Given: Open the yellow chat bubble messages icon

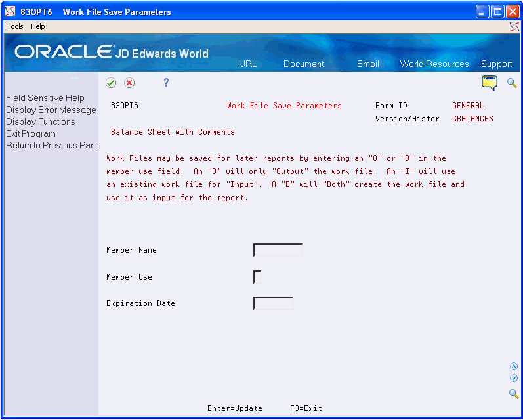Looking at the screenshot, I should tap(490, 83).
